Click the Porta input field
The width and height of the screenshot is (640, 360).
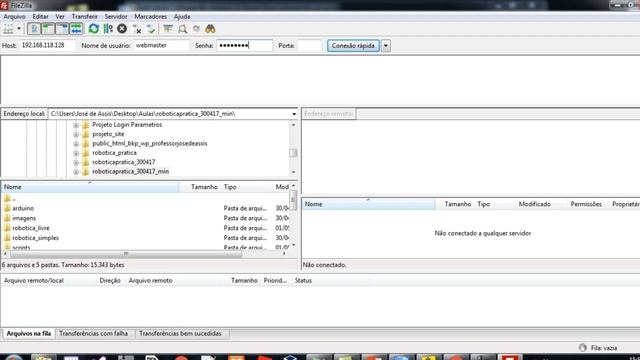[309, 45]
